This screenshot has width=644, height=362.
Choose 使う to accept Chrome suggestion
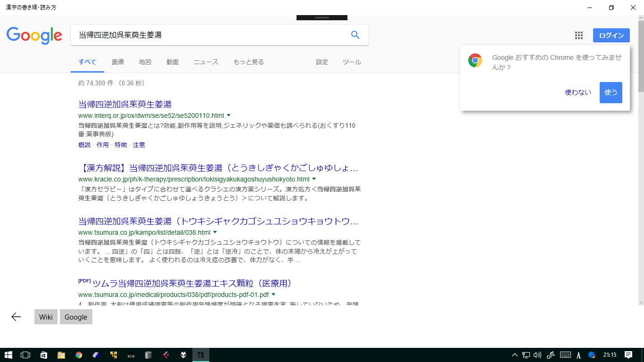click(611, 92)
